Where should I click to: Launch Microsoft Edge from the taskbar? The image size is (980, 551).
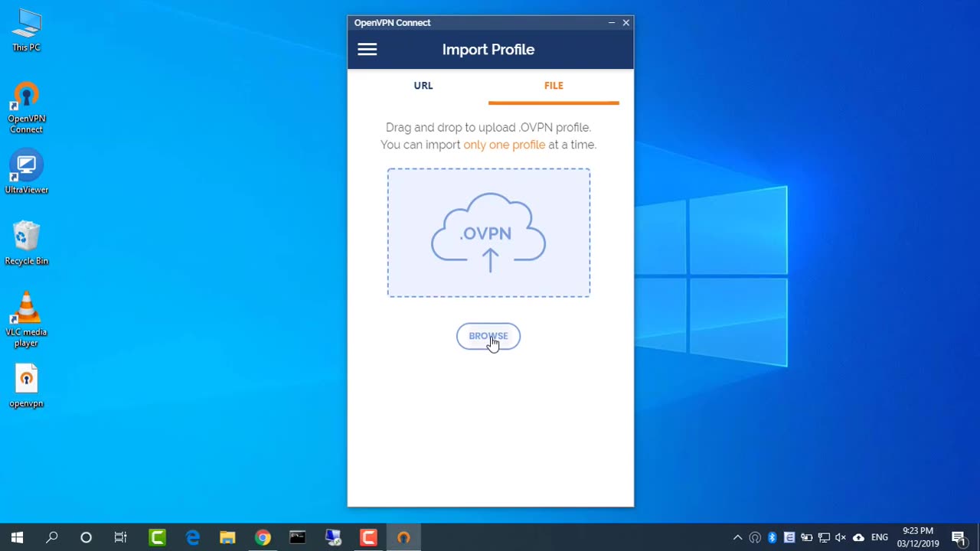pos(192,537)
